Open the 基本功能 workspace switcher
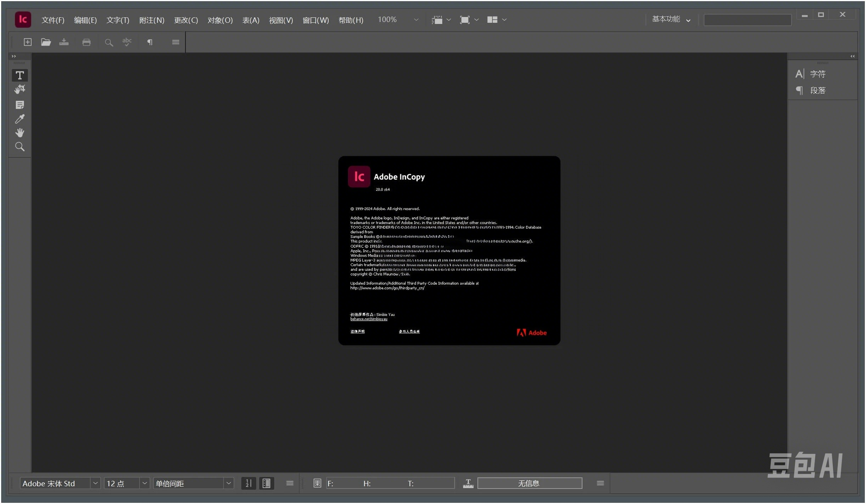Viewport: 866px width, 504px height. (x=671, y=19)
